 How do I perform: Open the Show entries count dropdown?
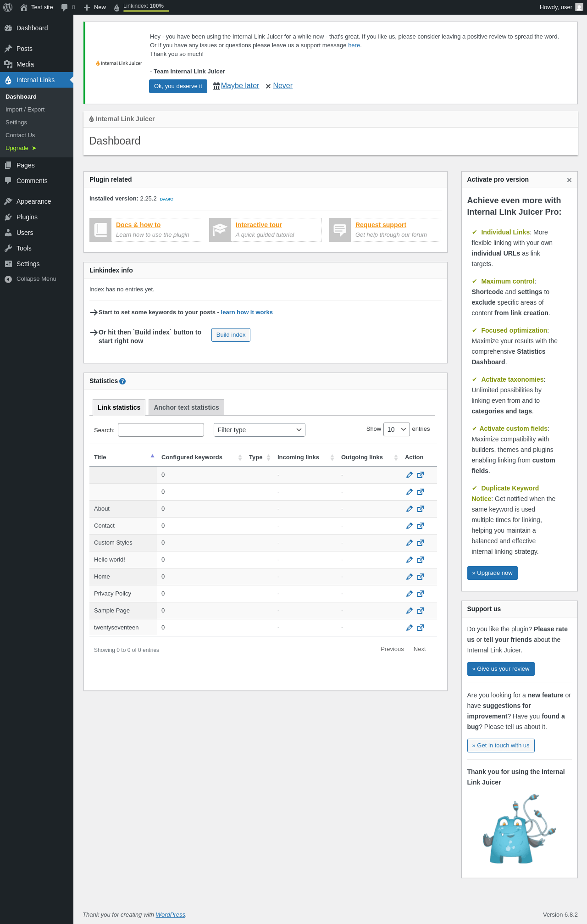pyautogui.click(x=397, y=429)
